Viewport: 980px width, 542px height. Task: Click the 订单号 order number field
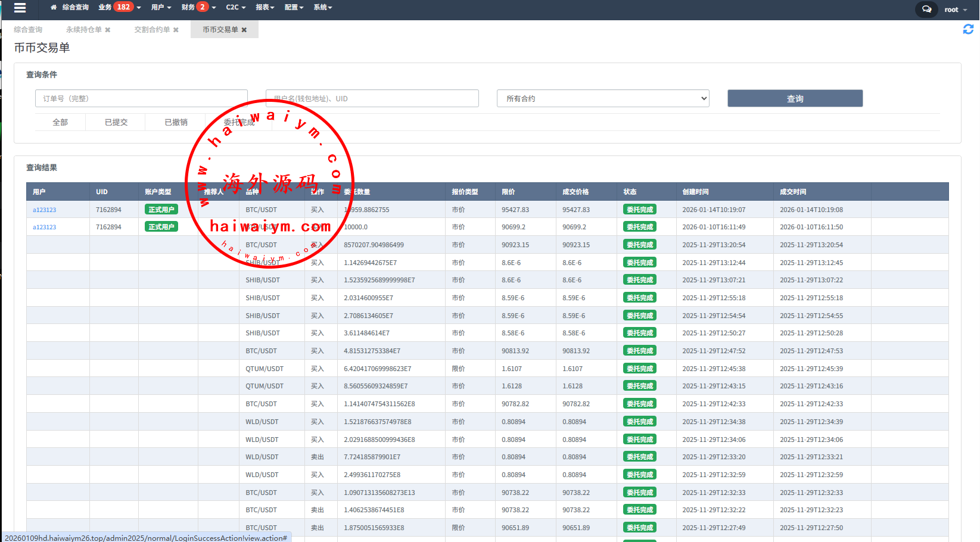(141, 98)
